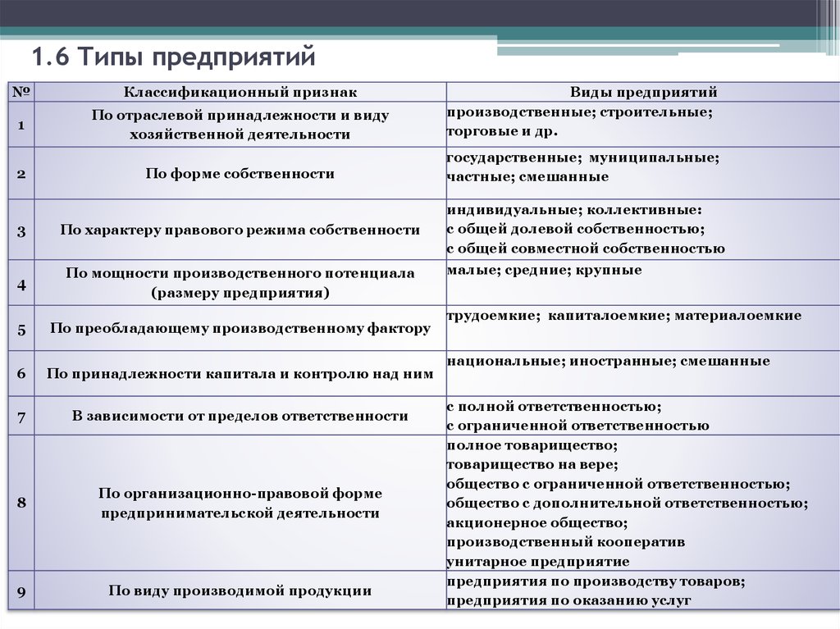
Task: Select cell 'В зависимости от пределов ответственности'
Action: pyautogui.click(x=240, y=416)
